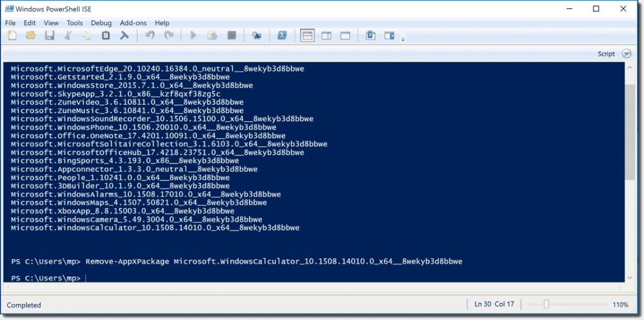Viewport: 644px width, 320px height.
Task: Click the Microsoft.WindowsMaps package line
Action: (139, 202)
